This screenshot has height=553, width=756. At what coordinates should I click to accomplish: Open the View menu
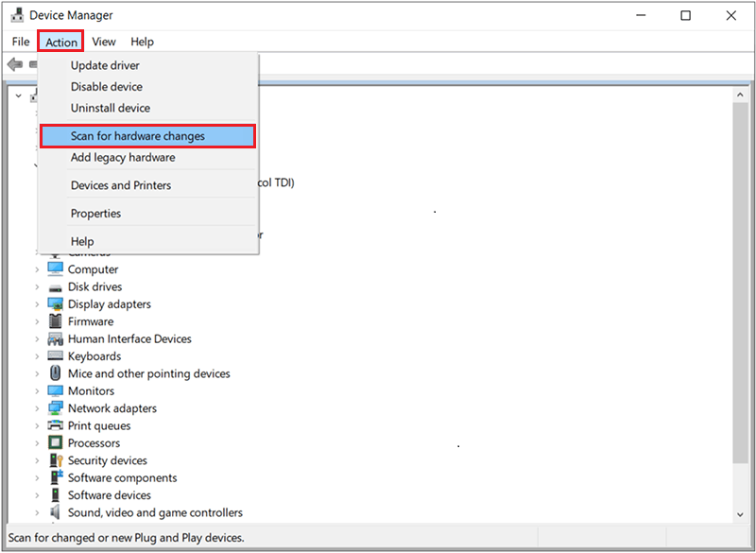tap(103, 42)
